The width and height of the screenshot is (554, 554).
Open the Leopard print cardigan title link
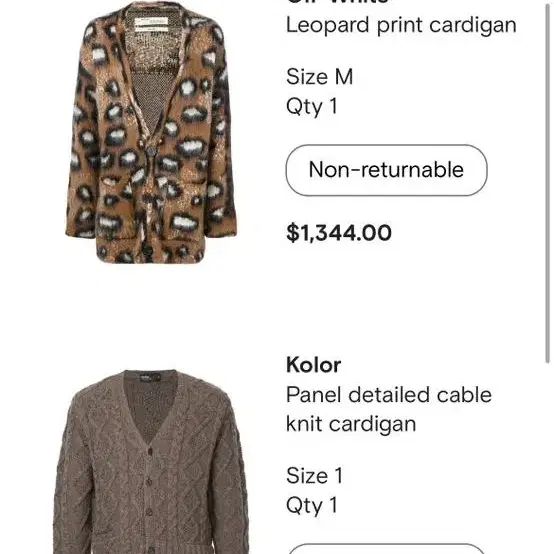click(x=401, y=25)
